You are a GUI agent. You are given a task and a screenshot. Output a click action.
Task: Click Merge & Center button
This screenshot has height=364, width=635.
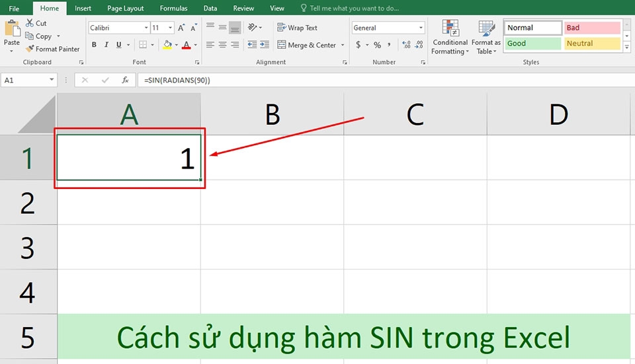(306, 45)
